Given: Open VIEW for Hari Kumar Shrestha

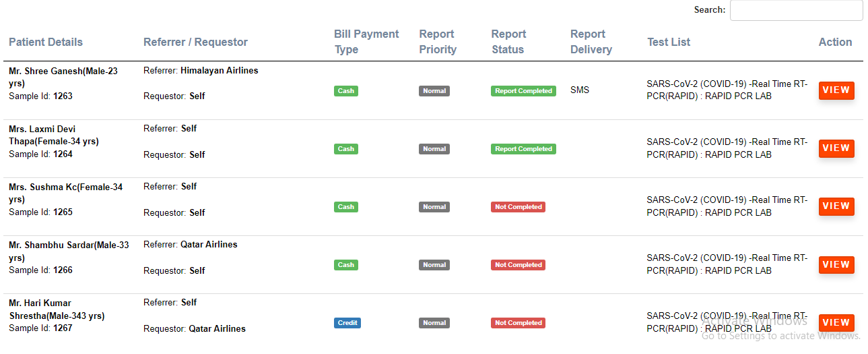Looking at the screenshot, I should coord(836,323).
